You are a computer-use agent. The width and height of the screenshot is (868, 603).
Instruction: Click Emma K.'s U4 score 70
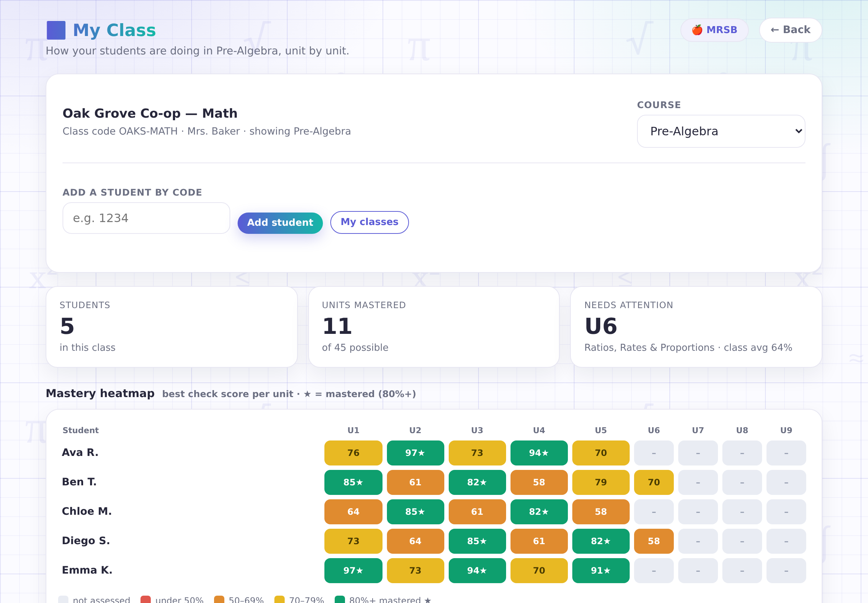539,571
